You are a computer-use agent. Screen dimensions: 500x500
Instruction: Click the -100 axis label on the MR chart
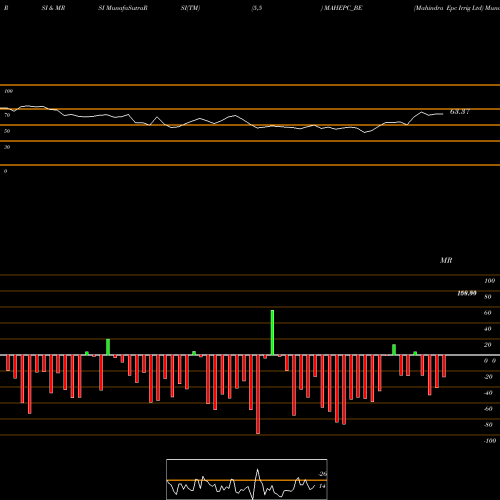[x=490, y=441]
